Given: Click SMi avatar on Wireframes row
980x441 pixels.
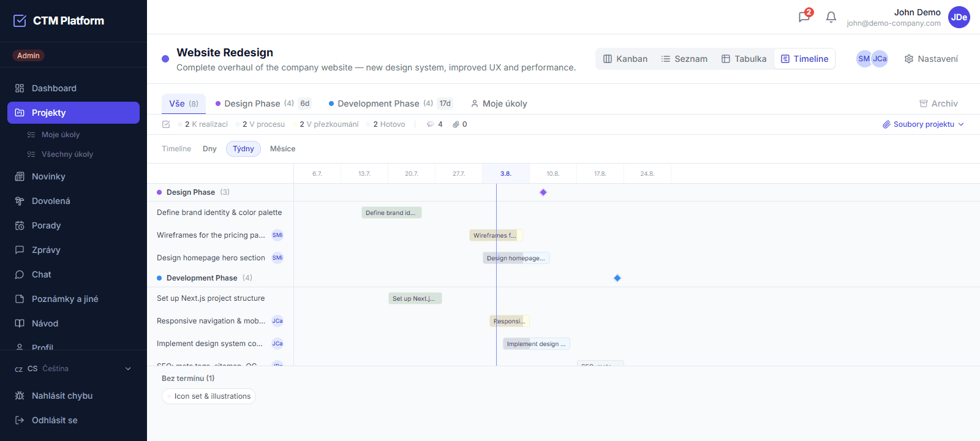Looking at the screenshot, I should 277,235.
